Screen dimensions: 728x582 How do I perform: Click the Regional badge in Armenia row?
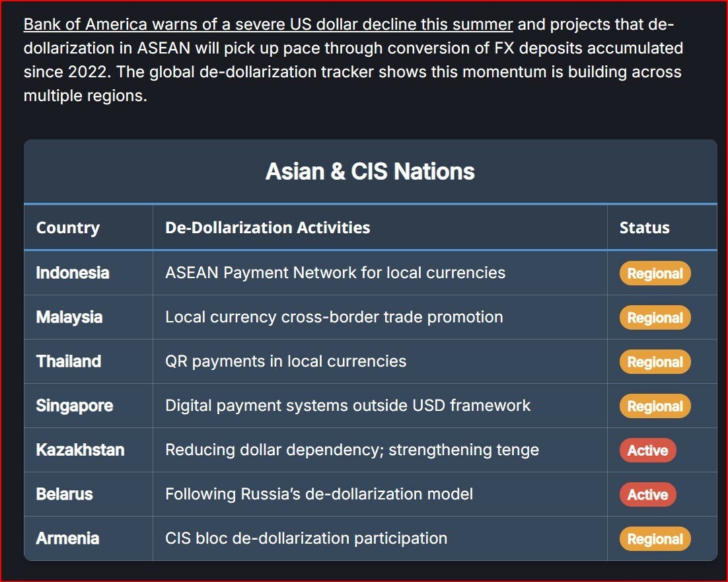[655, 539]
